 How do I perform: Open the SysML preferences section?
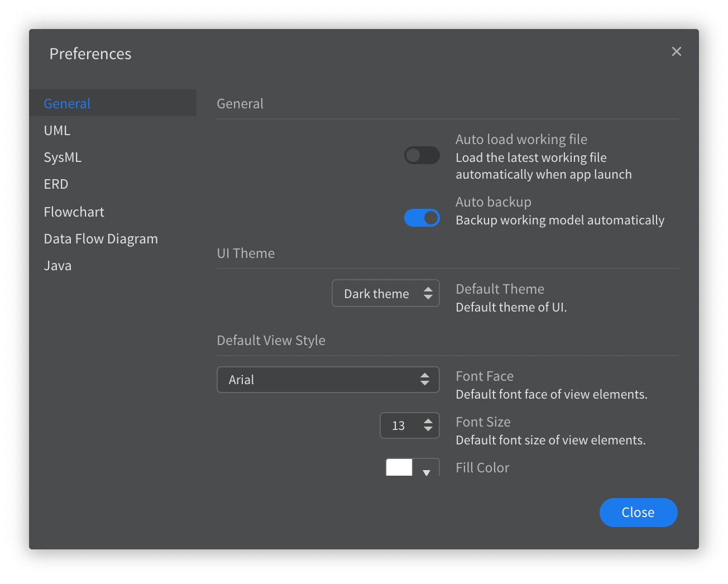click(x=63, y=157)
